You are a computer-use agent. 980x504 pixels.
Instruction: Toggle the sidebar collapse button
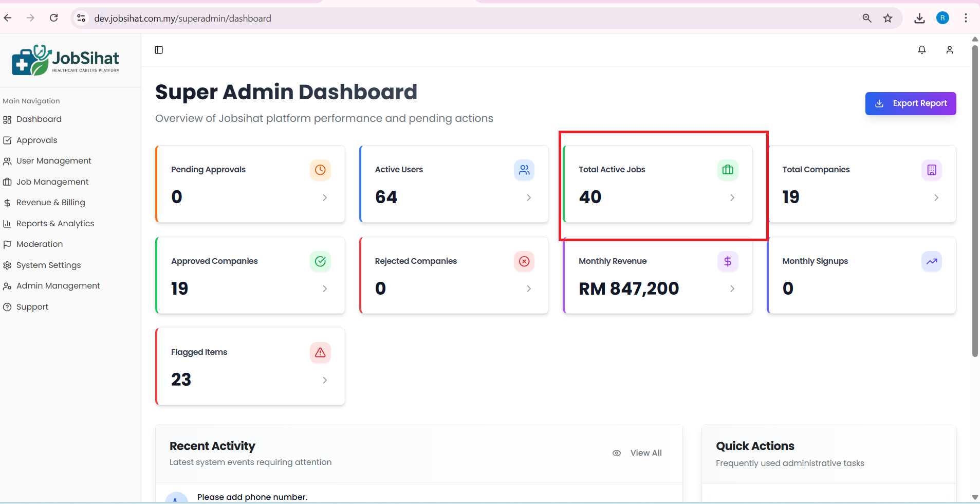(159, 50)
